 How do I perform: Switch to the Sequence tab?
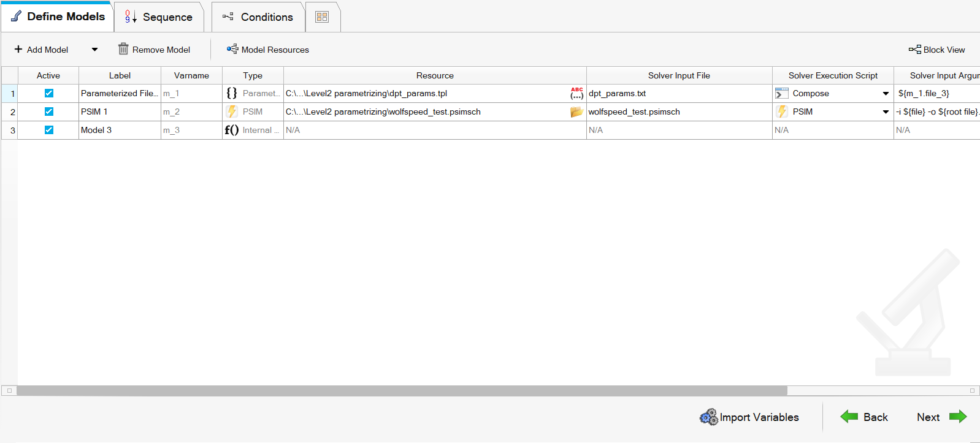click(159, 17)
